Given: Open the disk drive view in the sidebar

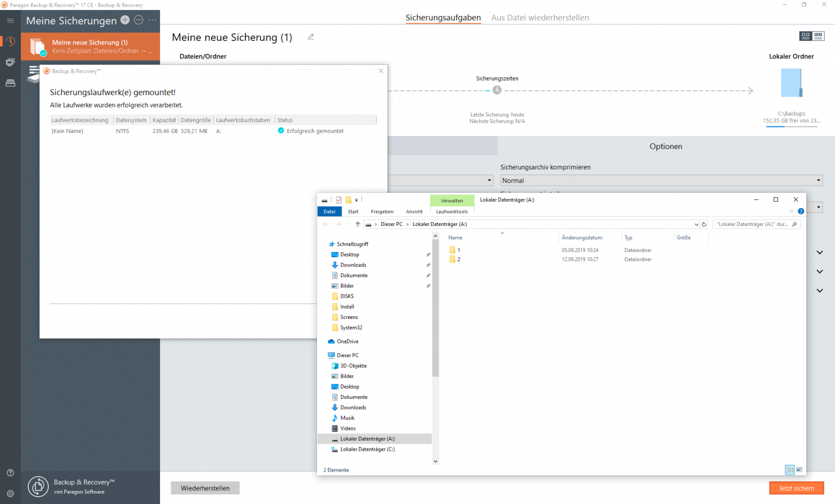Looking at the screenshot, I should point(10,83).
